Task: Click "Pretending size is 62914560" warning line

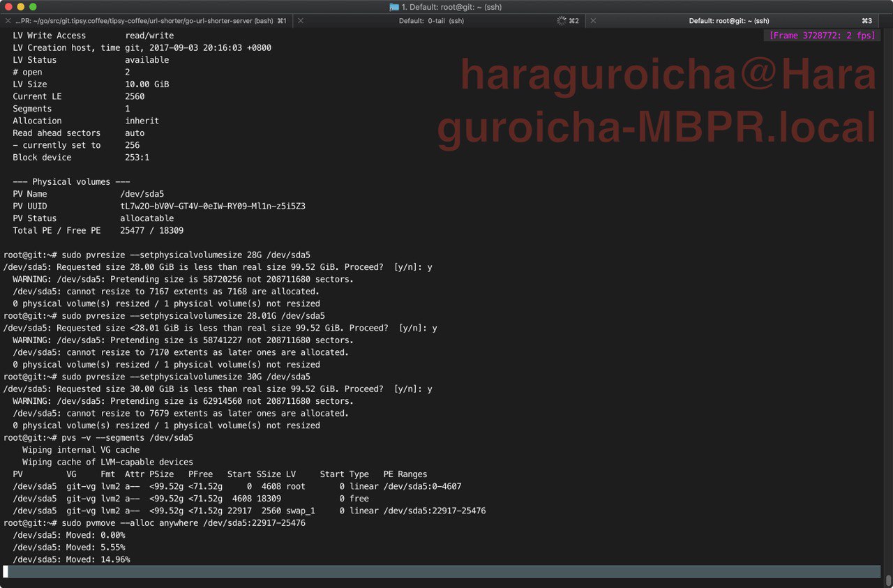Action: [x=183, y=401]
